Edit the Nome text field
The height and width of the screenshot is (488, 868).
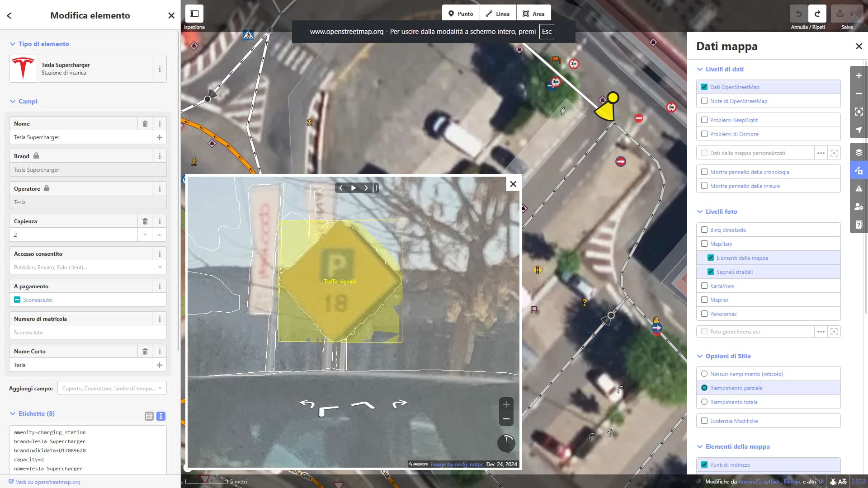click(x=80, y=137)
